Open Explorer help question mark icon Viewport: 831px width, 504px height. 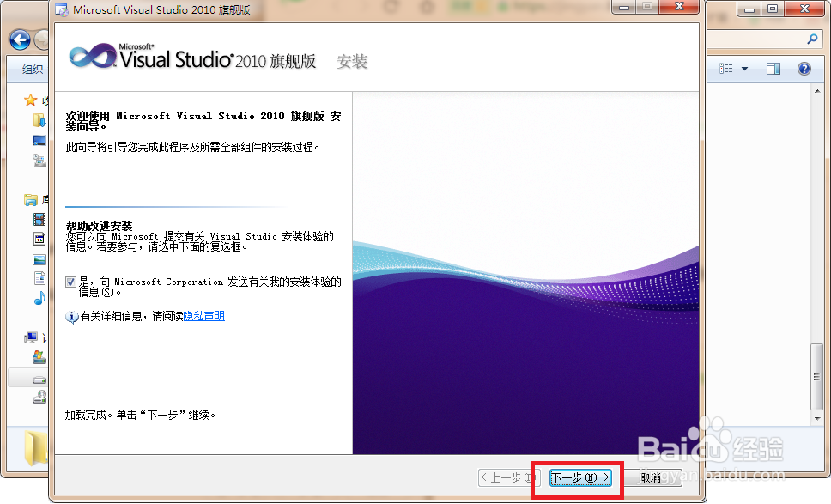(x=804, y=69)
